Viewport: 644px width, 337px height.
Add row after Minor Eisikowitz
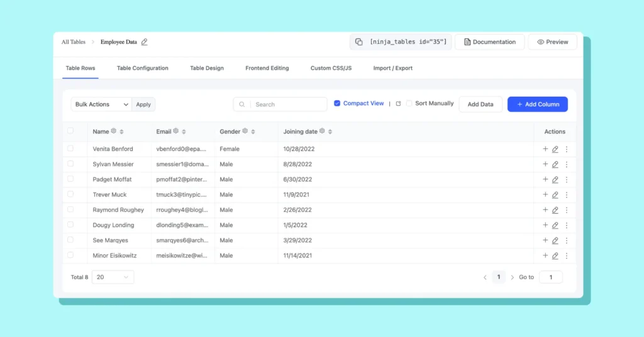click(545, 255)
